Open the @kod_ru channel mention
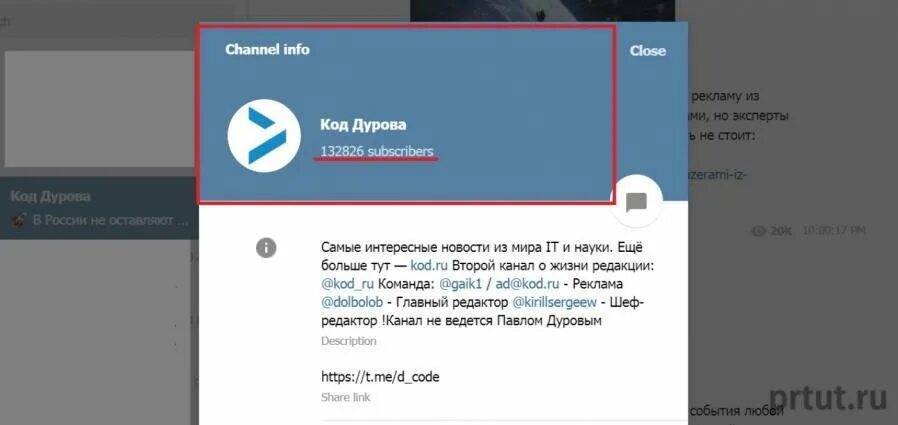 348,285
